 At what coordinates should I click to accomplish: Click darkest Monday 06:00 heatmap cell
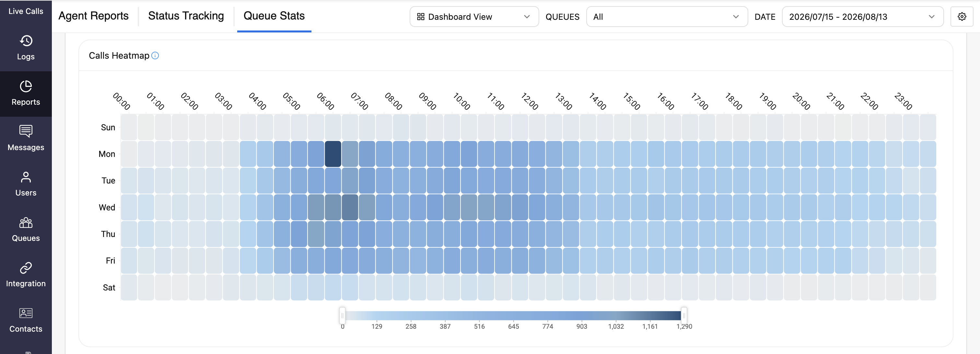[x=333, y=154]
